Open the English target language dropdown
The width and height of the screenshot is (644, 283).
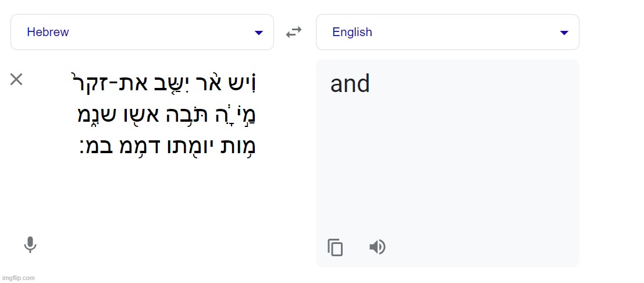(x=447, y=32)
